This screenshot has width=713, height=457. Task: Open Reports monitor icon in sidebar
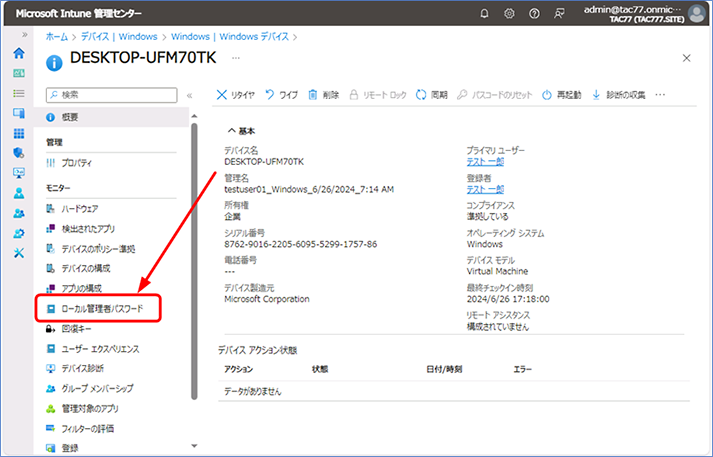19,173
